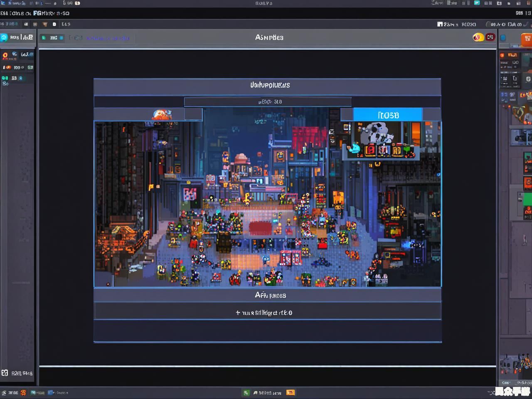This screenshot has height=399, width=532.
Task: Open the blue link text in tab bar
Action: pos(108,38)
